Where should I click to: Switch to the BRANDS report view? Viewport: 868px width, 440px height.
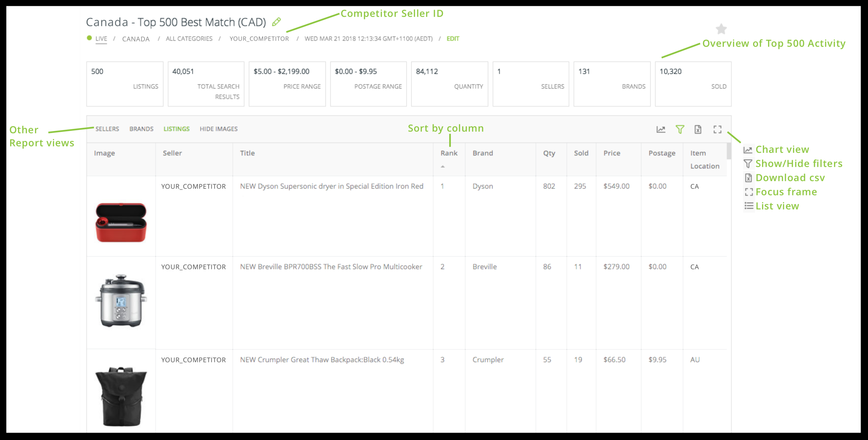[141, 129]
